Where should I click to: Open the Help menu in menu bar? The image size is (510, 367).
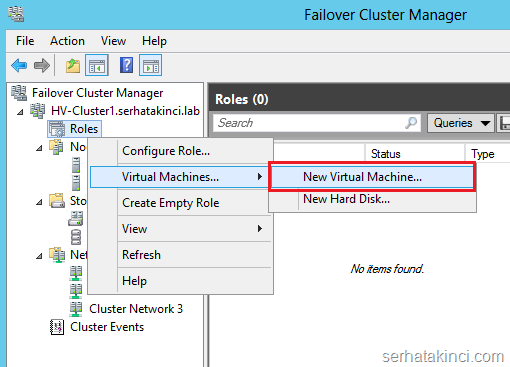(x=154, y=41)
